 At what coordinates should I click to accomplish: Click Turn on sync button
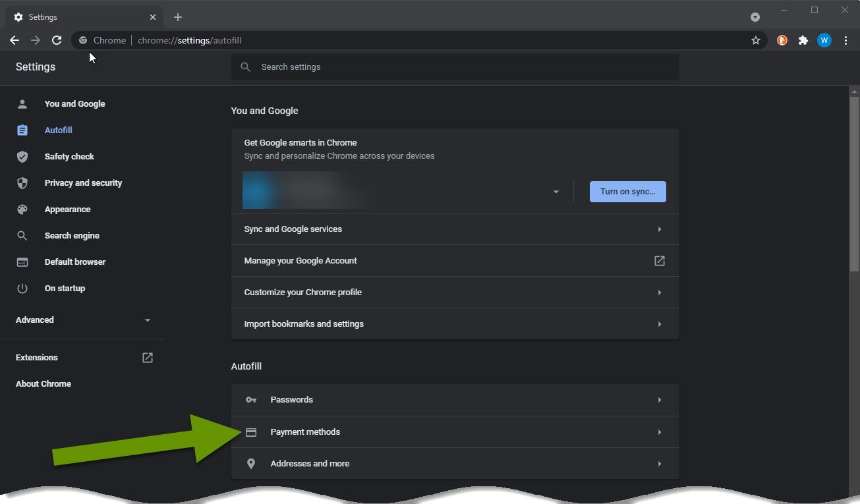627,192
